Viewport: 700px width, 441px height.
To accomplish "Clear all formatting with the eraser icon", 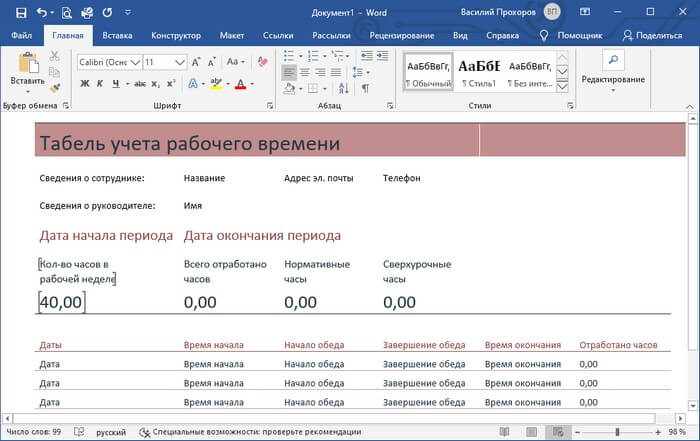I will click(x=262, y=62).
